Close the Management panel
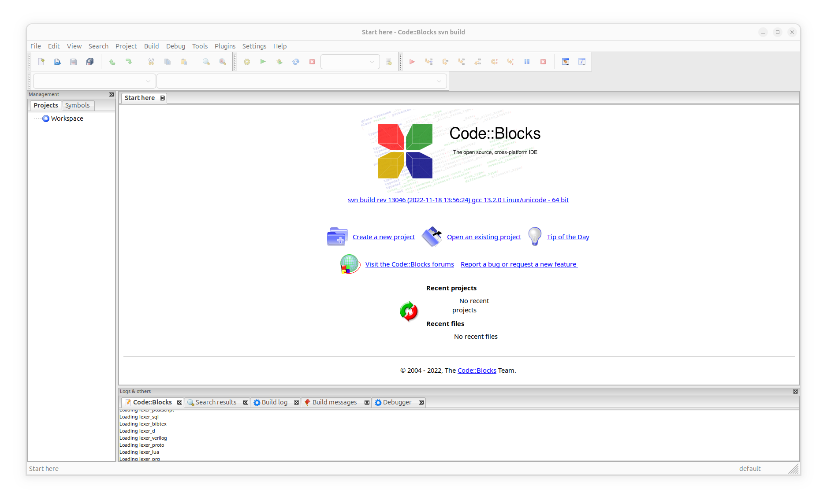The width and height of the screenshot is (827, 504). [x=111, y=94]
